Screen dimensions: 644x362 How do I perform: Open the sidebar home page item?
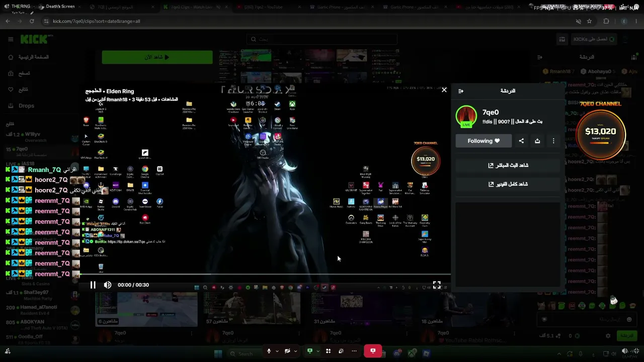coord(34,57)
